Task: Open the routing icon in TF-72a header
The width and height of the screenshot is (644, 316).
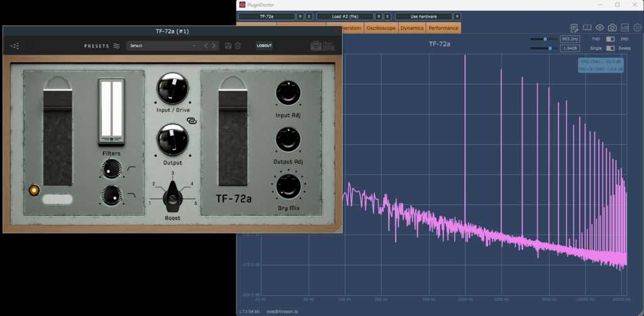Action: pos(15,46)
